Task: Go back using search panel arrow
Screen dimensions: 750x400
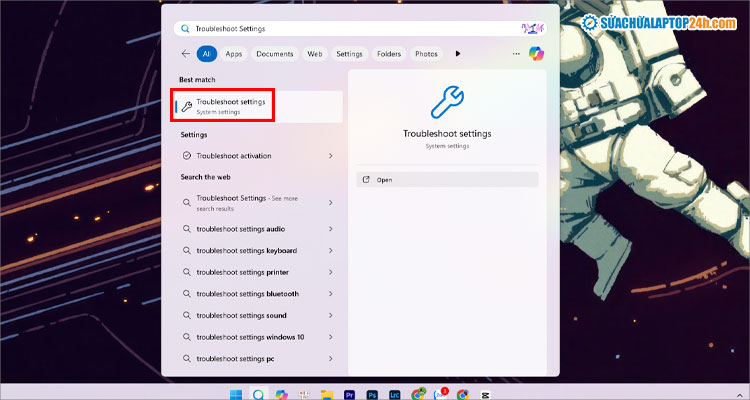Action: [x=186, y=53]
